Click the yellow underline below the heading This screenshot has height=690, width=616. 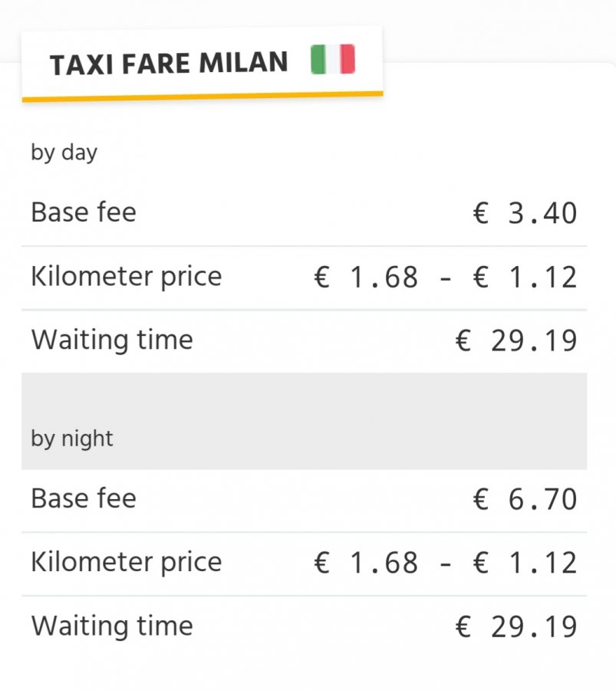click(203, 97)
